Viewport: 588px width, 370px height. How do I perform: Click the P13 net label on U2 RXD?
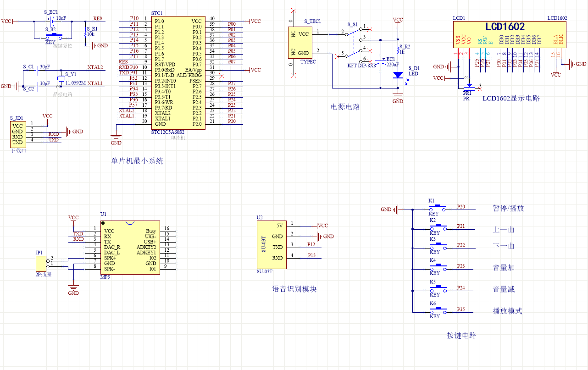311,255
